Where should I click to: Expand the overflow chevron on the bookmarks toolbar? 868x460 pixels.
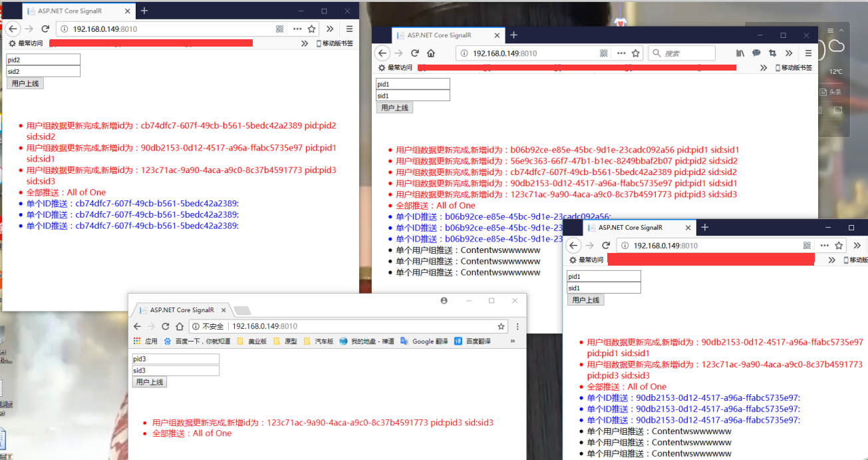(x=764, y=67)
